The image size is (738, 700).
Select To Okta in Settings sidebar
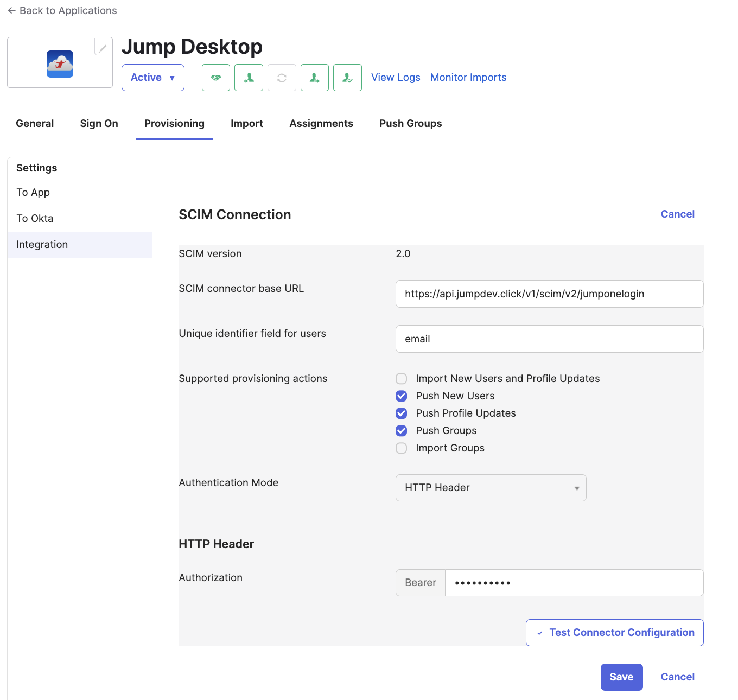point(80,219)
